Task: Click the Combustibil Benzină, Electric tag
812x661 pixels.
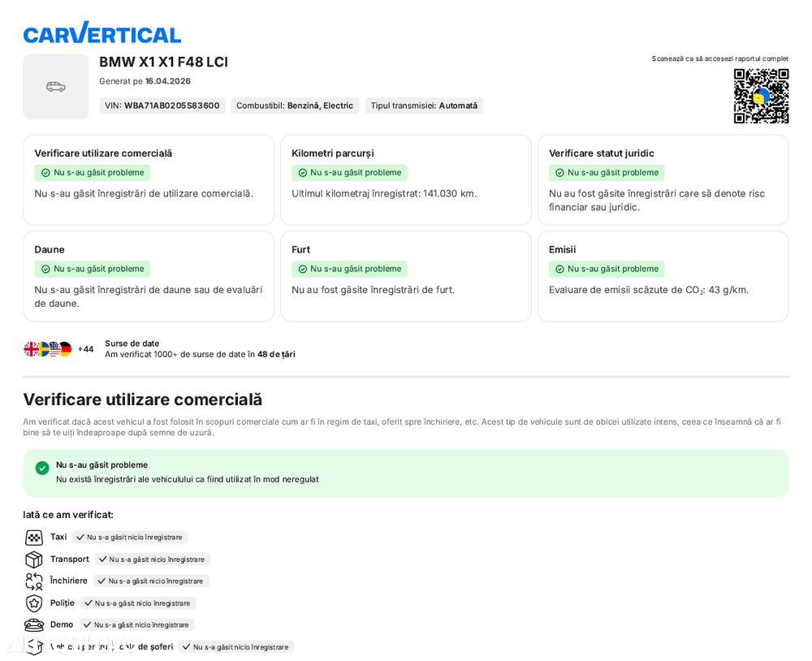Action: pyautogui.click(x=295, y=106)
